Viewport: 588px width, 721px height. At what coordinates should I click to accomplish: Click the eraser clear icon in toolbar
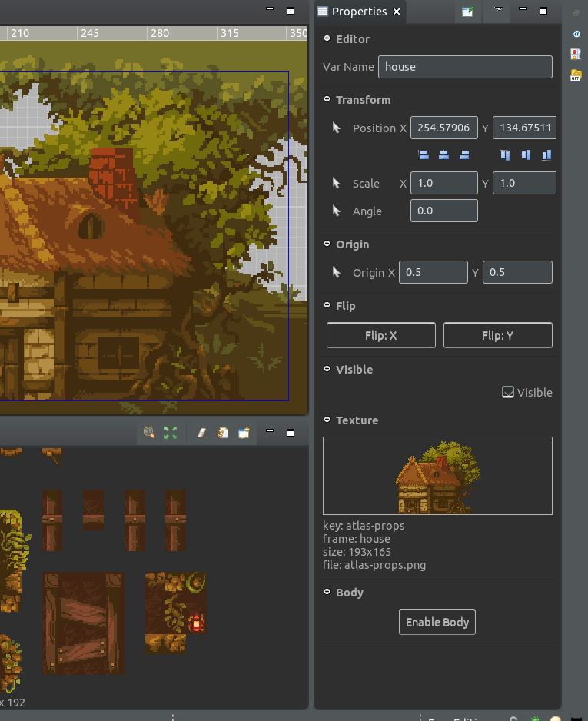202,433
